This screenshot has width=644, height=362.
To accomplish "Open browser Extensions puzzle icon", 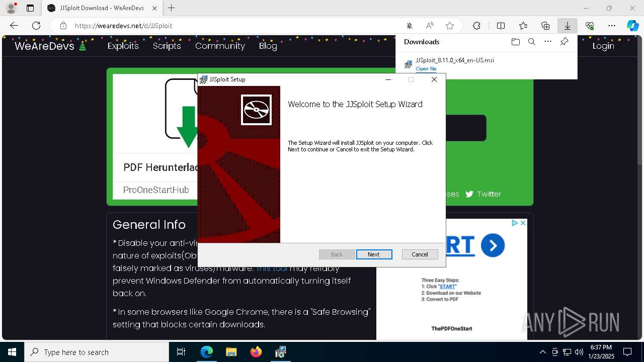I will (476, 26).
